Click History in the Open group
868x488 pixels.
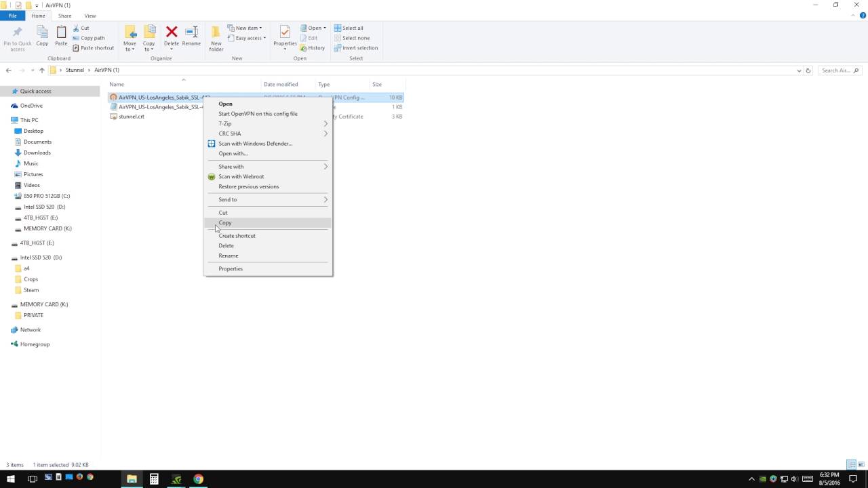pos(313,48)
